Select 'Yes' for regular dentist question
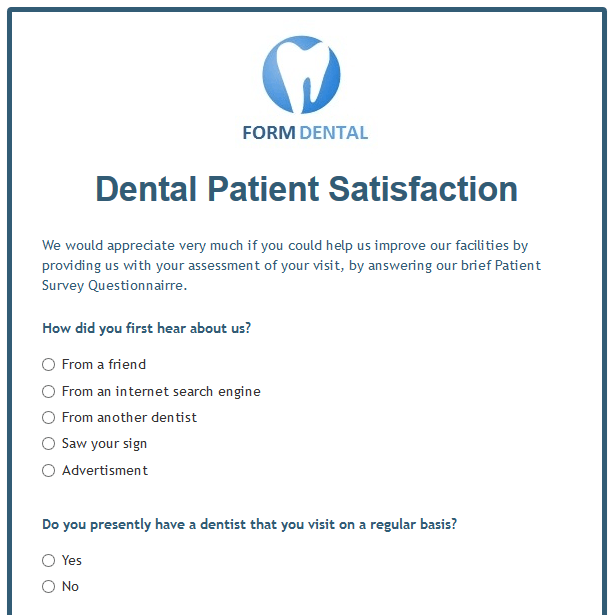 (48, 561)
